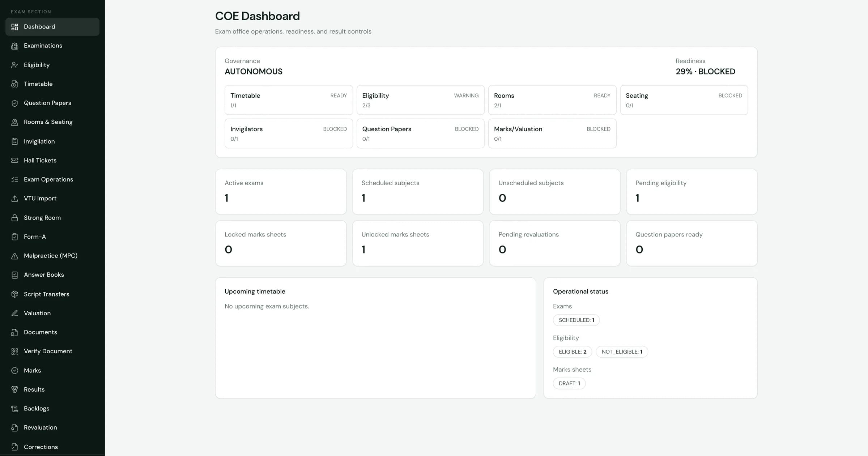Click the 29% · BLOCKED readiness value
Screen dimensions: 868x456
[x=705, y=72]
